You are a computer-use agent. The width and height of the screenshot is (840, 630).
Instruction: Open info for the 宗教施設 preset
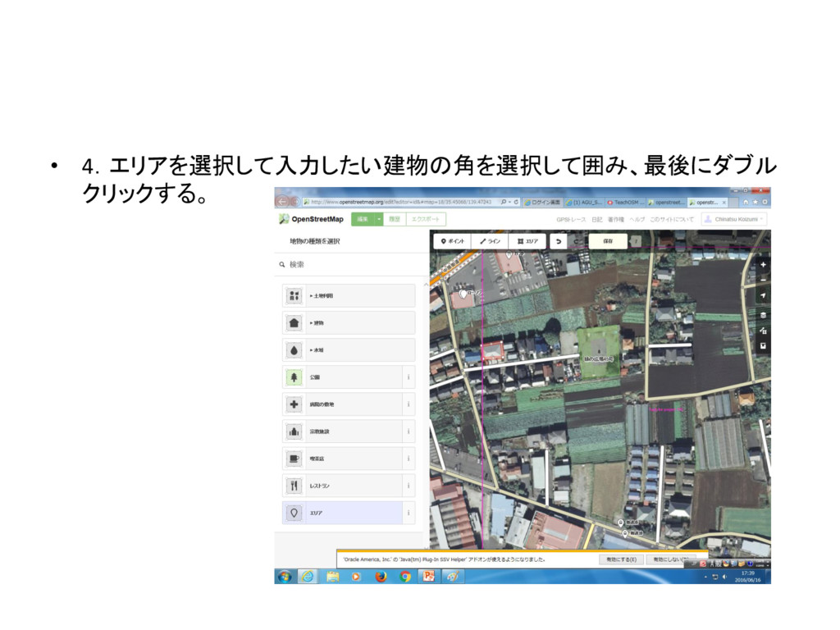pyautogui.click(x=409, y=431)
